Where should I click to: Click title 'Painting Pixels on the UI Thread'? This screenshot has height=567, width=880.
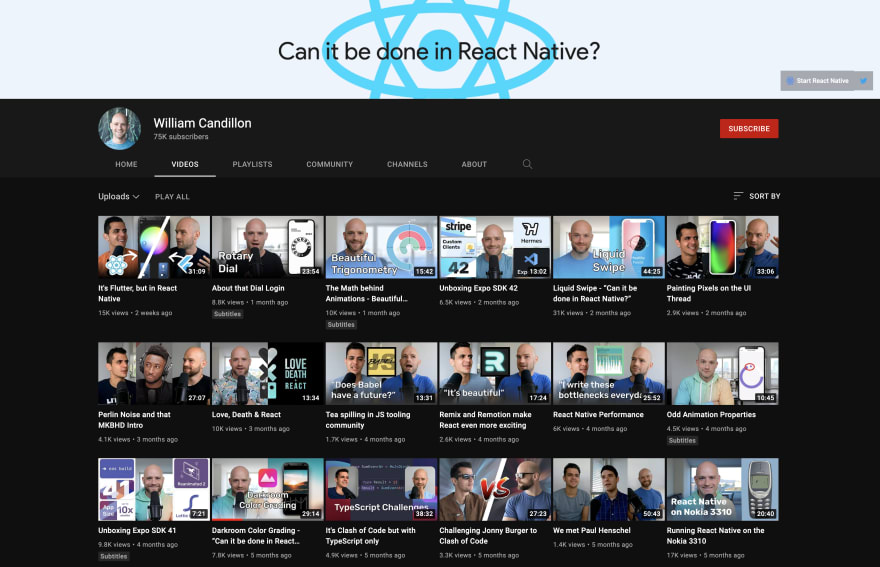(709, 293)
